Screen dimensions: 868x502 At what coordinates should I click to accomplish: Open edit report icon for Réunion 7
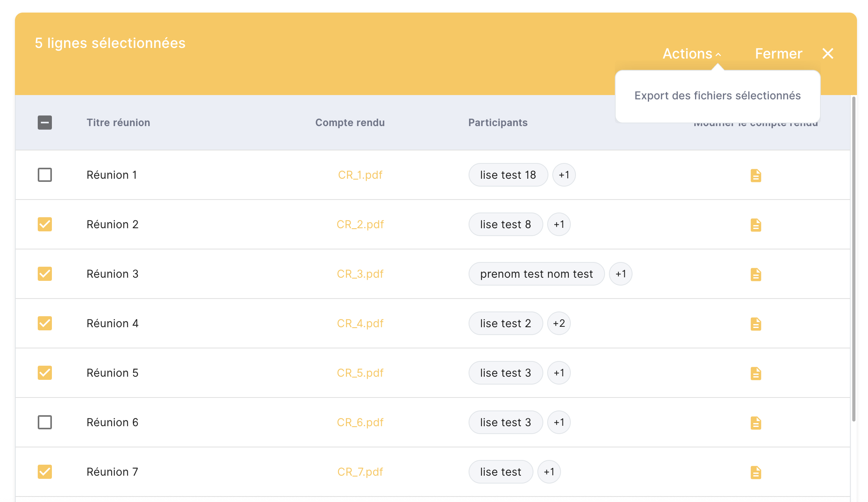(756, 472)
